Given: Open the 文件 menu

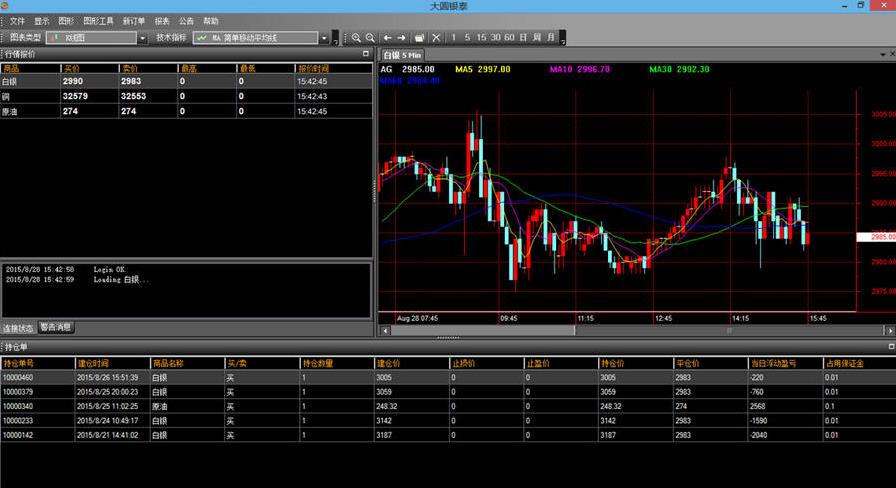Looking at the screenshot, I should pos(17,20).
